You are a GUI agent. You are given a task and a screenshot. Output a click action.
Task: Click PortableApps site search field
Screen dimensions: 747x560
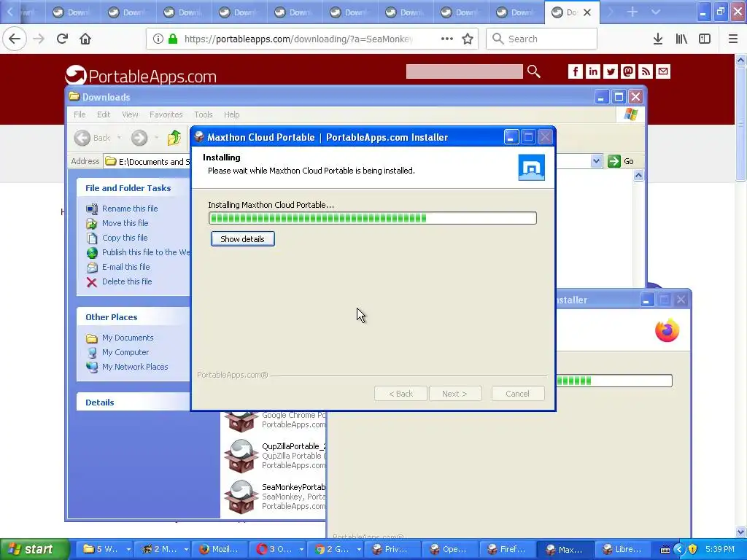click(x=464, y=71)
